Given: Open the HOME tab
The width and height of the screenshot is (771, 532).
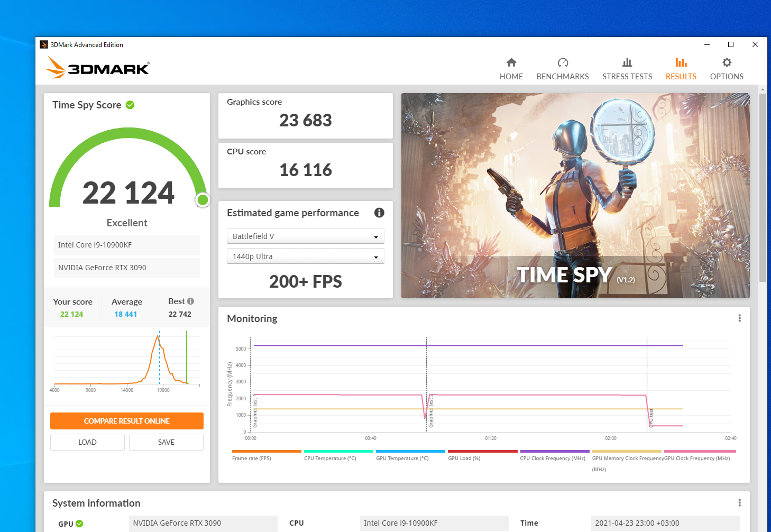Looking at the screenshot, I should click(x=511, y=69).
